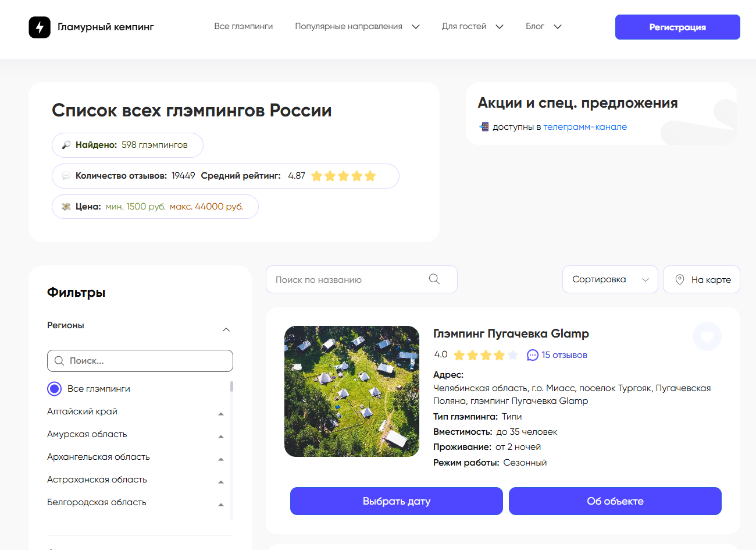Click the fourth rating star of Пугачевка Glamp
Viewport: 756px width, 550px height.
tap(499, 355)
